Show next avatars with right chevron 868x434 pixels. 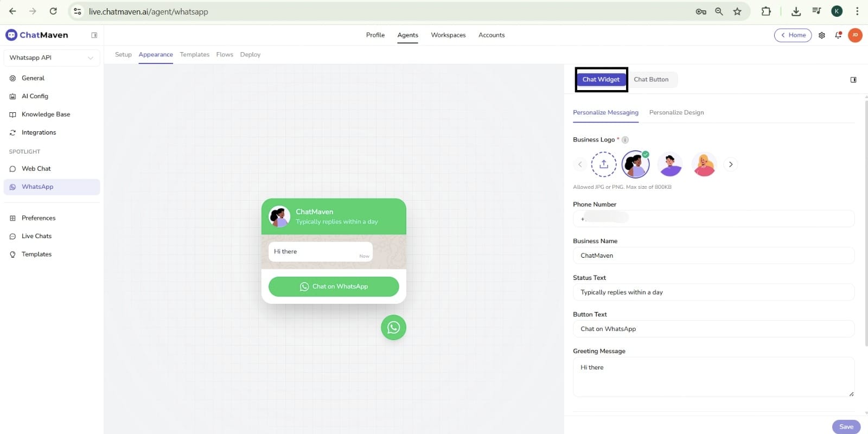click(731, 164)
